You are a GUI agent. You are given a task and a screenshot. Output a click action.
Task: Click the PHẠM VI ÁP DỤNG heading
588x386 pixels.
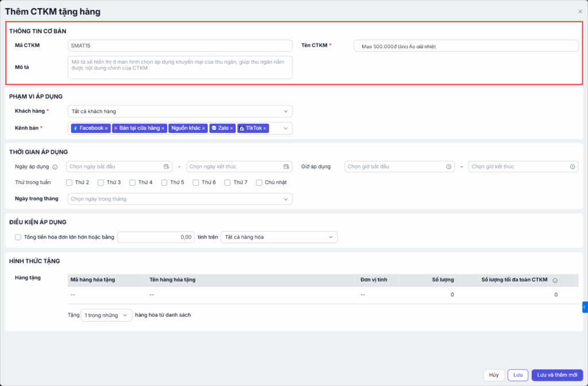coord(36,96)
